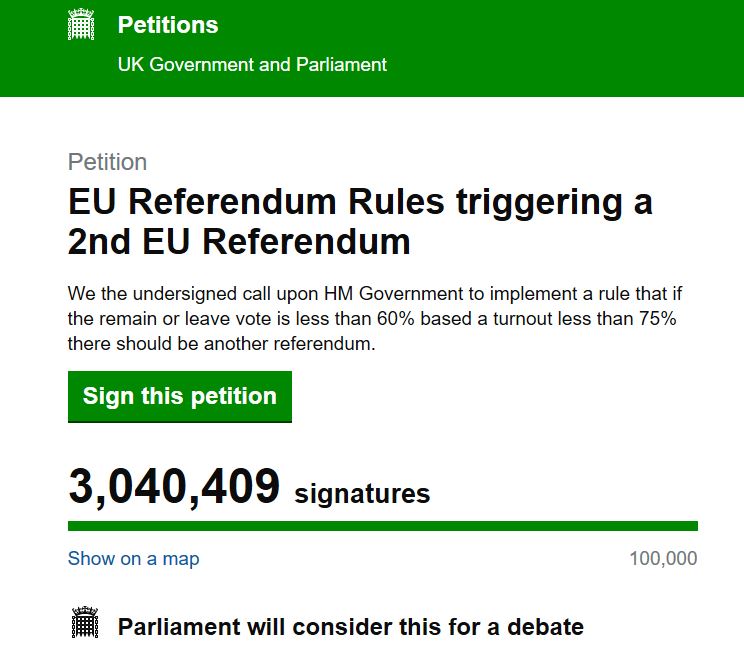Click 'HM Government' in the petition description
This screenshot has height=651, width=744.
tap(393, 294)
